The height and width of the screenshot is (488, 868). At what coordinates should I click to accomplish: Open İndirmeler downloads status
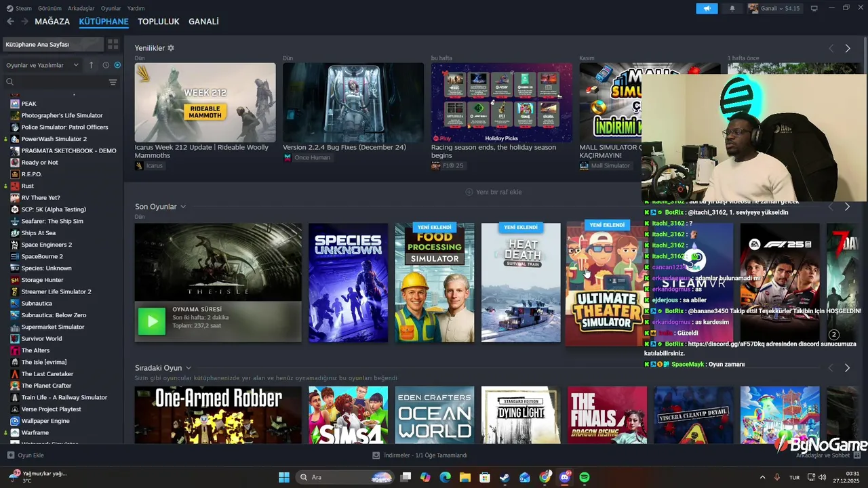[x=420, y=455]
